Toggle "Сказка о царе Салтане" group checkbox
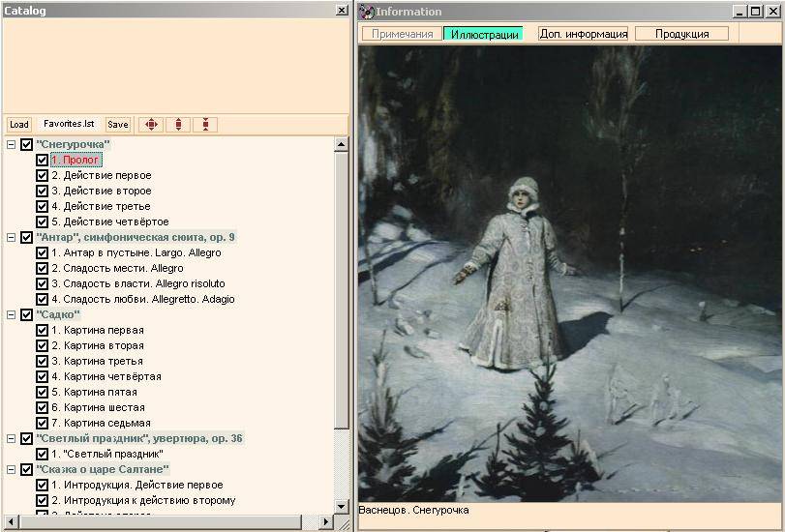Viewport: 785px width, 532px height. (26, 470)
